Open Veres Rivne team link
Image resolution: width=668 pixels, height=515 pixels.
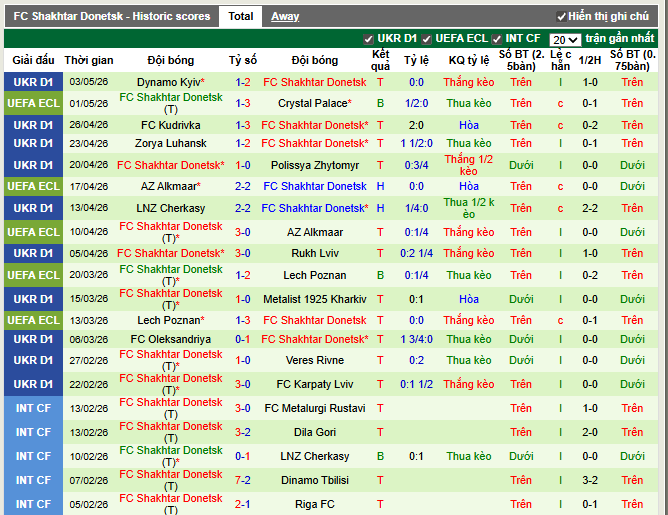315,360
